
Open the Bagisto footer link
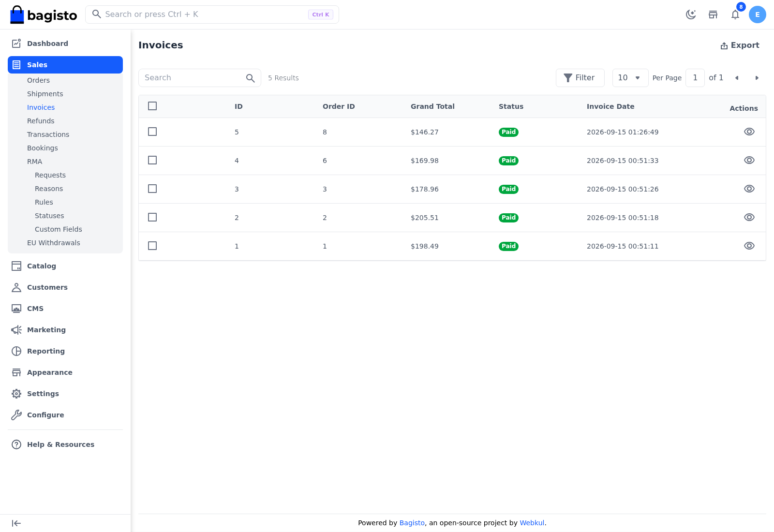pos(412,523)
